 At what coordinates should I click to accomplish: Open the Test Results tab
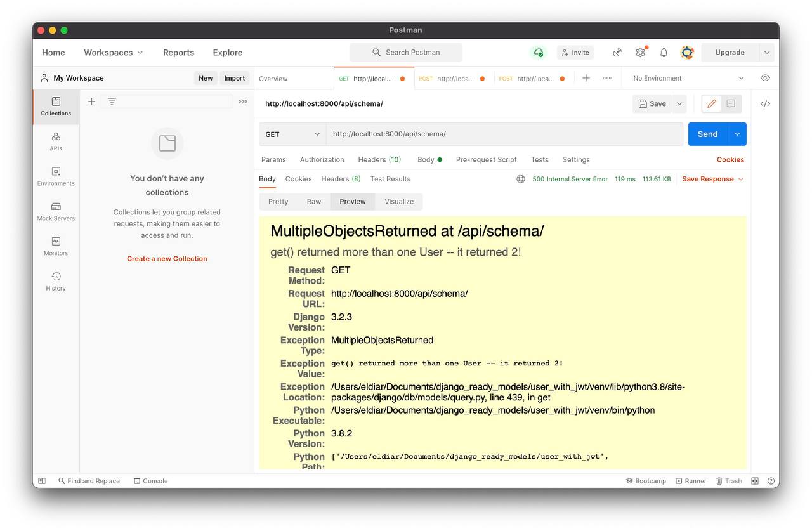390,179
